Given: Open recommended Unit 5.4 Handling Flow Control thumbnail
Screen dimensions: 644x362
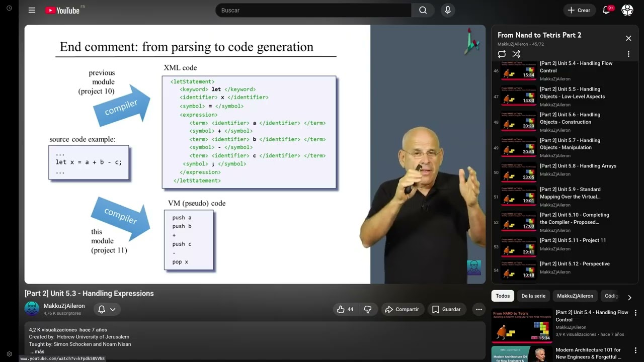Looking at the screenshot, I should [521, 325].
